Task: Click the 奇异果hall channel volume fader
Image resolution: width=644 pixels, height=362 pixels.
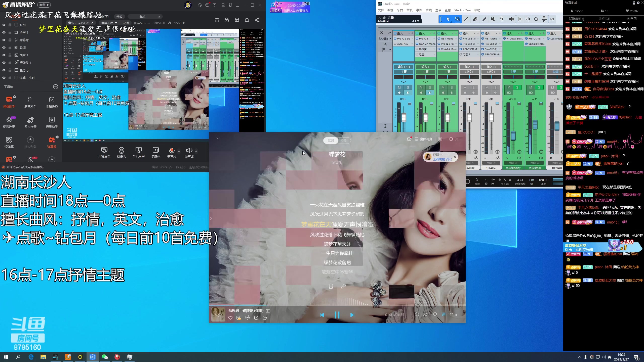Action: click(x=535, y=124)
